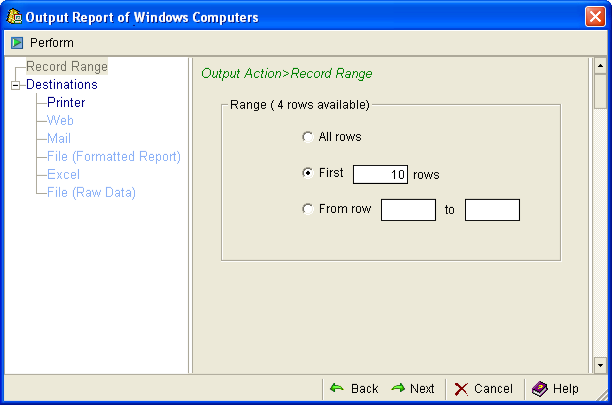
Task: Click the red Cancel X icon
Action: pos(461,389)
